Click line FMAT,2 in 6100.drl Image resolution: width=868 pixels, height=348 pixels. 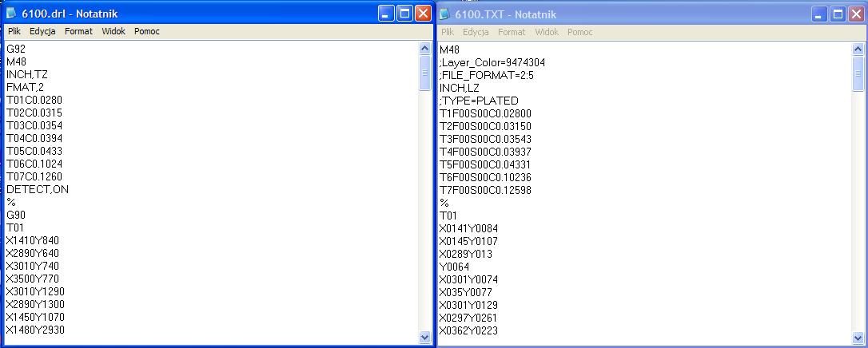pyautogui.click(x=24, y=87)
